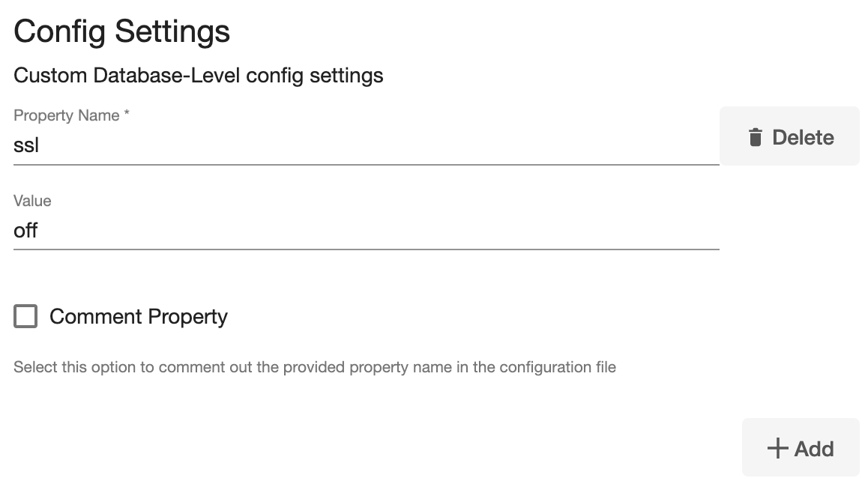
Task: Click the 'Add' text on the button
Action: coord(814,448)
